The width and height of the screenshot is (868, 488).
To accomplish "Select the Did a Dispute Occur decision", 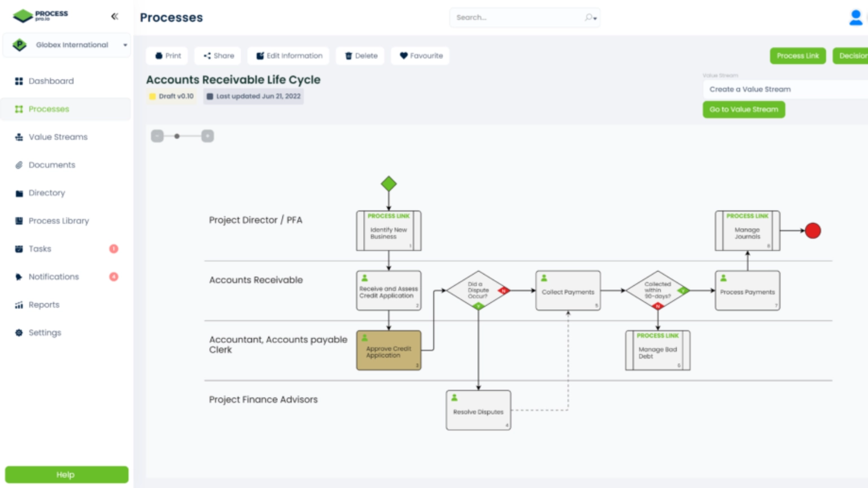I will (x=478, y=290).
